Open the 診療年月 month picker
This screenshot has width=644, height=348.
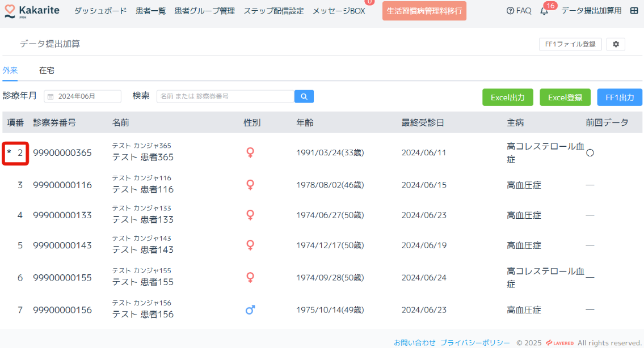click(82, 96)
